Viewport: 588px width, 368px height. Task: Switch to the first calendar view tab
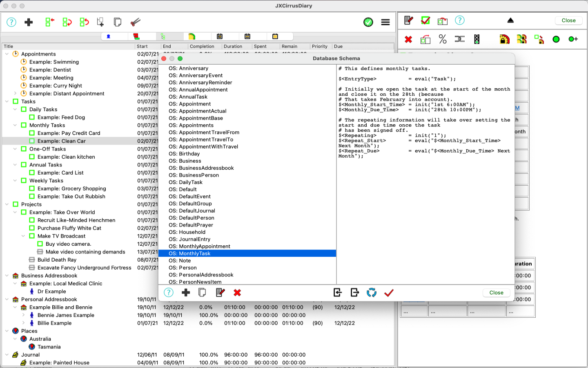[220, 36]
